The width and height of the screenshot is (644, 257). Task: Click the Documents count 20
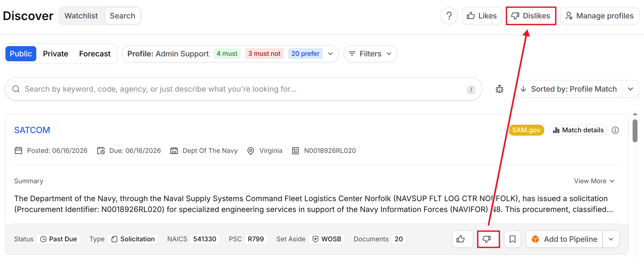point(399,239)
